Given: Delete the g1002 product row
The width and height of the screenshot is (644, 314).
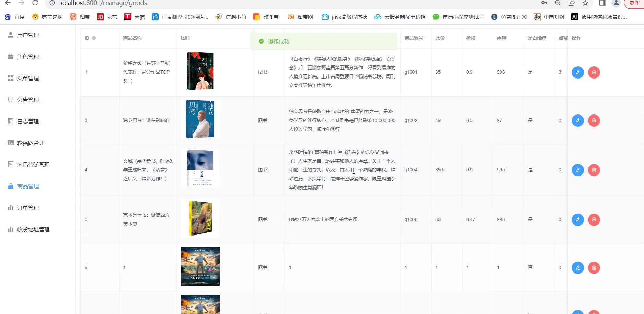Looking at the screenshot, I should click(594, 120).
